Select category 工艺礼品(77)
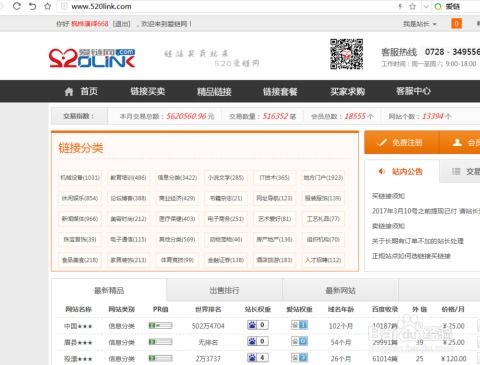The height and width of the screenshot is (365, 480). (x=323, y=219)
